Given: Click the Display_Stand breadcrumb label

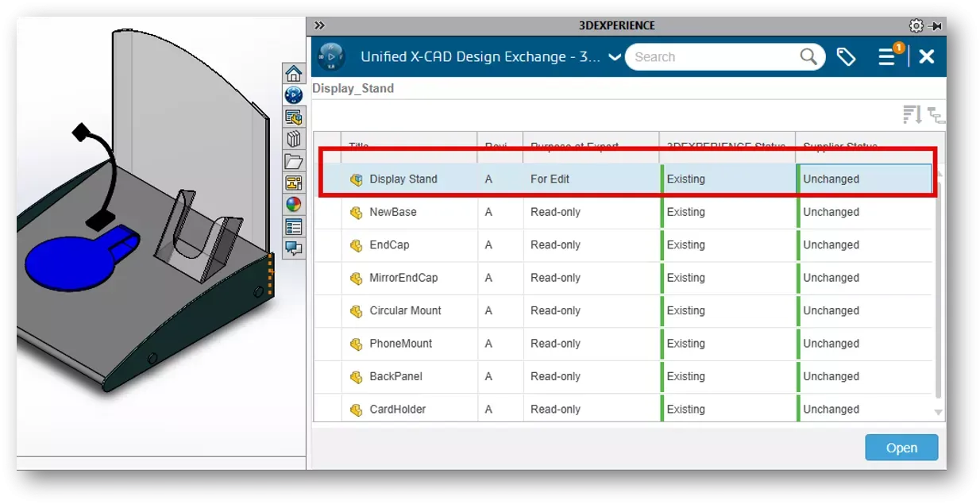Looking at the screenshot, I should pyautogui.click(x=353, y=88).
